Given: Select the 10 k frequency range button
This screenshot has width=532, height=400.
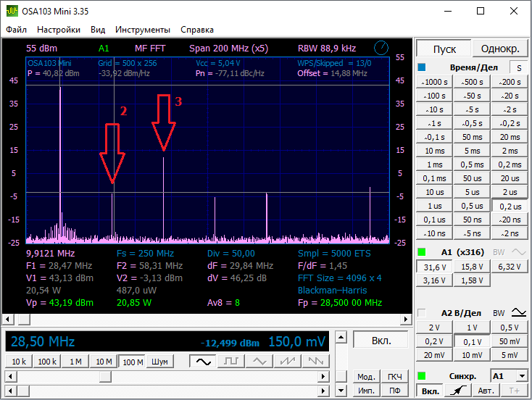Looking at the screenshot, I should click(x=19, y=362).
